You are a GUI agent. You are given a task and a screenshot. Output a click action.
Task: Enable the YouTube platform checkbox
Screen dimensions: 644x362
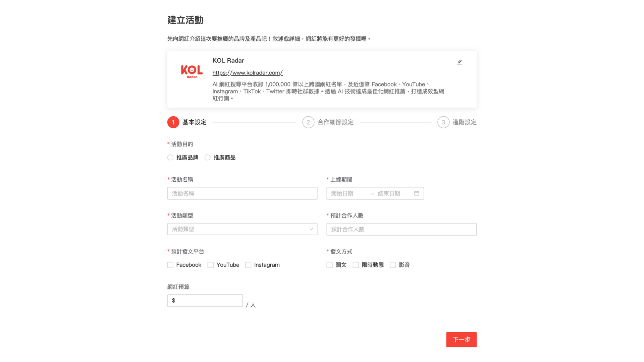210,265
